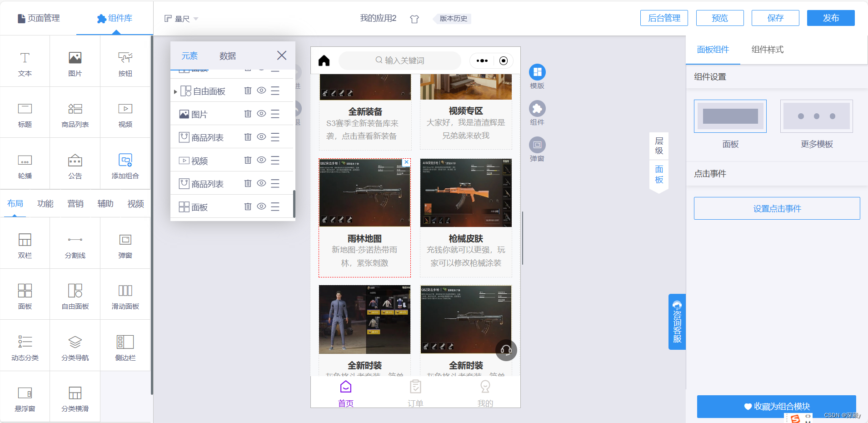Open the 组件 component tool beside canvas
Image resolution: width=868 pixels, height=423 pixels.
tap(537, 113)
